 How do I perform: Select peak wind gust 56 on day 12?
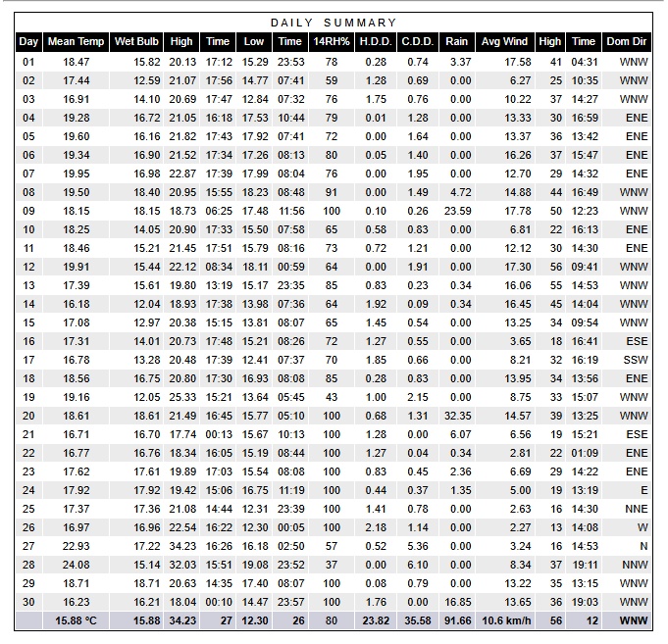tap(556, 267)
